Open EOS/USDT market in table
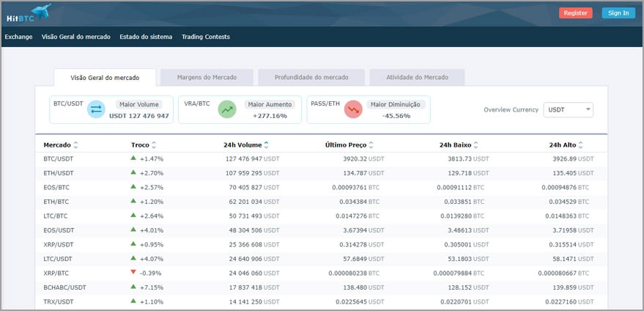 pos(59,230)
